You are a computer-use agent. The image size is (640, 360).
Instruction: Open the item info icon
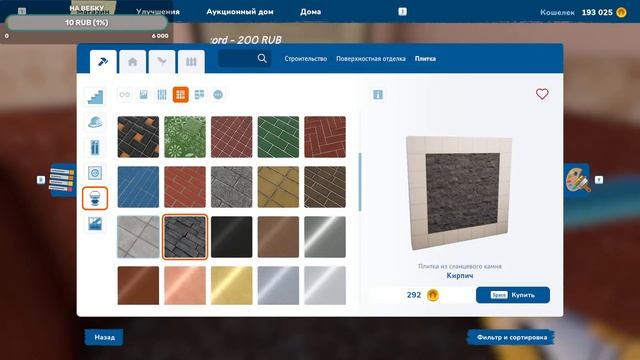(378, 95)
